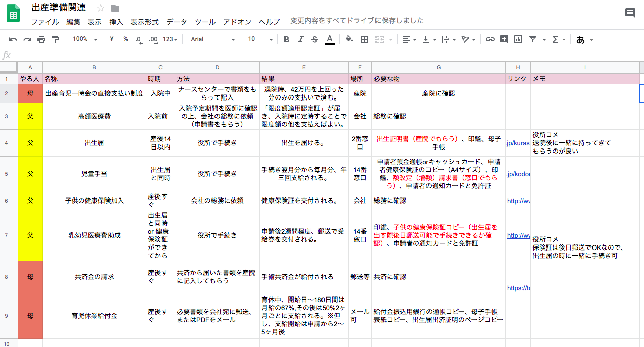Select the Paint format roller tool
Image resolution: width=644 pixels, height=347 pixels.
[x=56, y=39]
